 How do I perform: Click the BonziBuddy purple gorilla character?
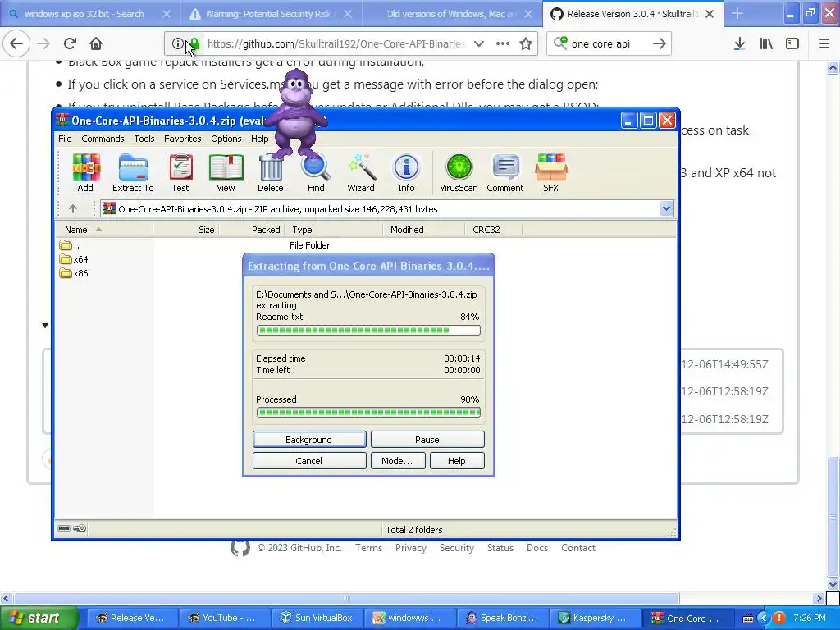click(x=295, y=113)
